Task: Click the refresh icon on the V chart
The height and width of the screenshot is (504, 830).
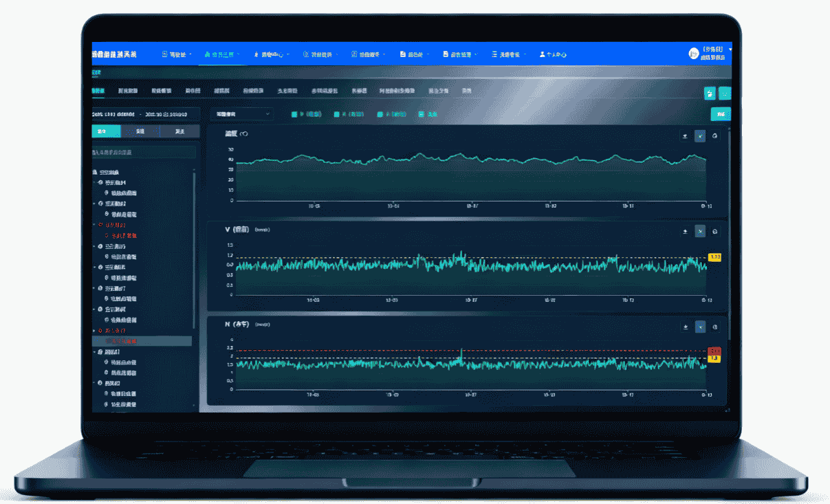Action: pyautogui.click(x=715, y=231)
